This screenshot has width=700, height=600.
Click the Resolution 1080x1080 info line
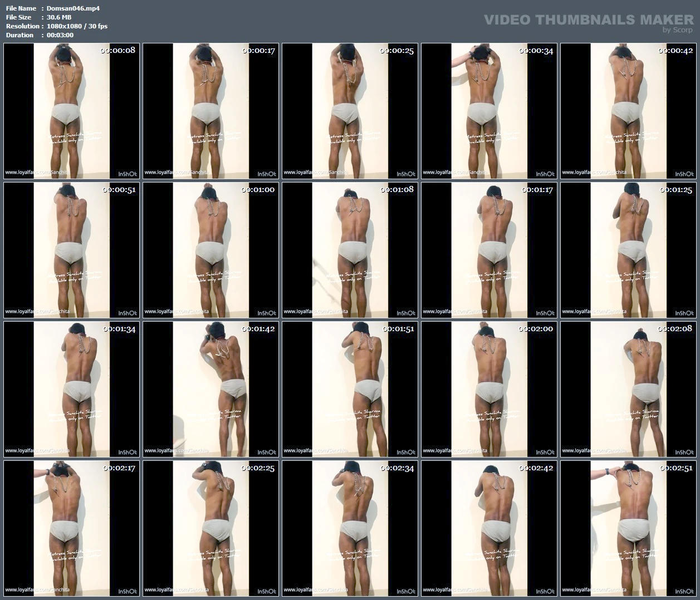tap(77, 26)
